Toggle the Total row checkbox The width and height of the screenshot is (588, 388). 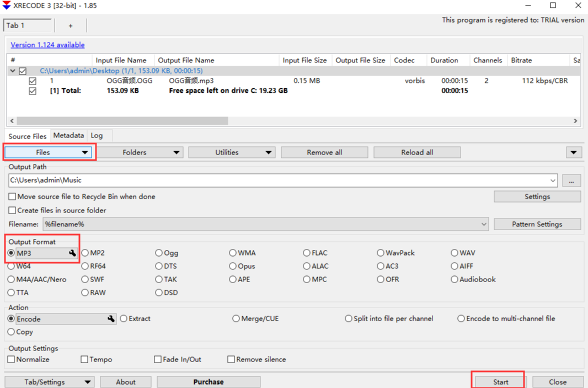(x=33, y=91)
